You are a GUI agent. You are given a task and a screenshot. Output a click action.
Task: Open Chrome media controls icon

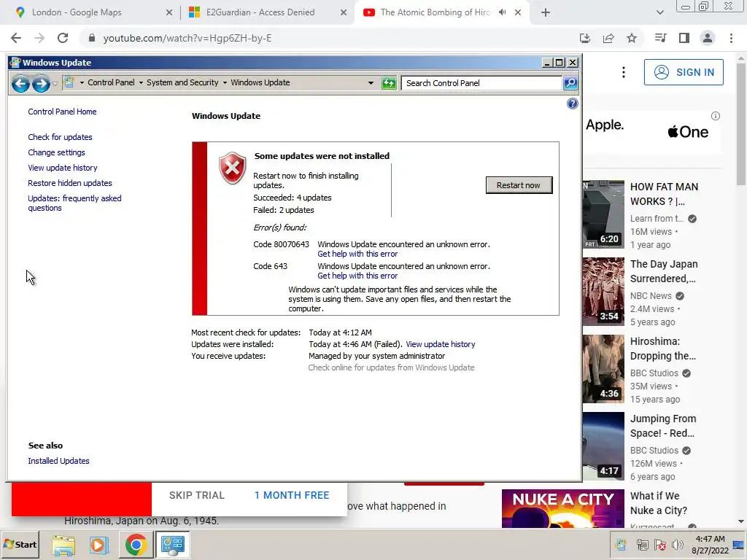(x=660, y=38)
